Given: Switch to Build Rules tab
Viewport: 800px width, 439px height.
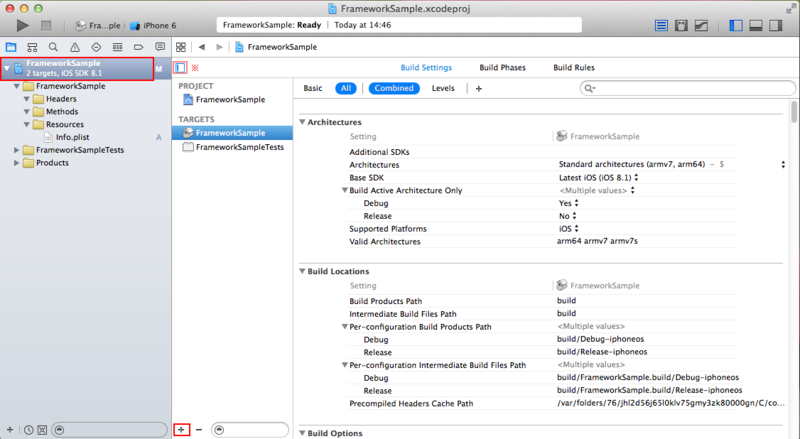Looking at the screenshot, I should pos(573,67).
